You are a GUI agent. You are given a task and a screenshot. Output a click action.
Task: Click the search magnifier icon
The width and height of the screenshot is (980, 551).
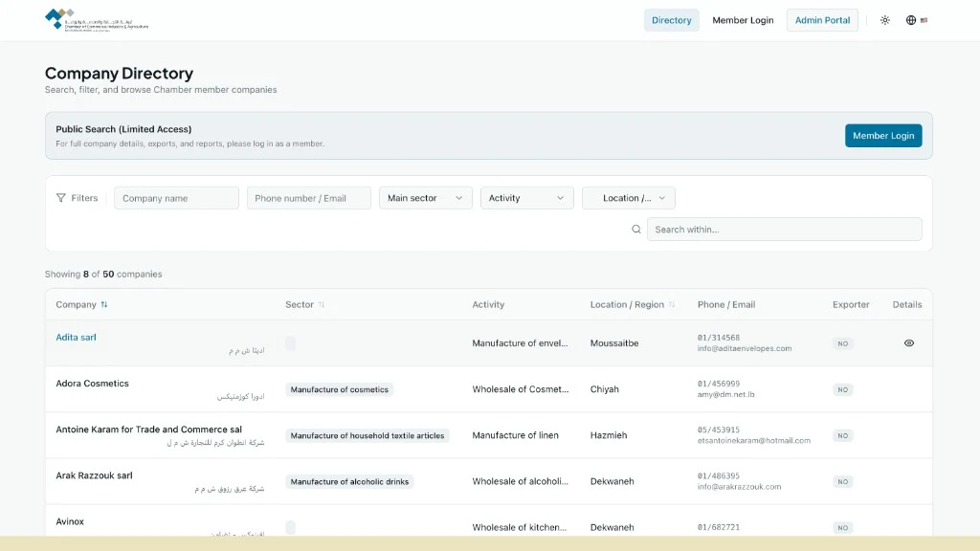pyautogui.click(x=636, y=230)
